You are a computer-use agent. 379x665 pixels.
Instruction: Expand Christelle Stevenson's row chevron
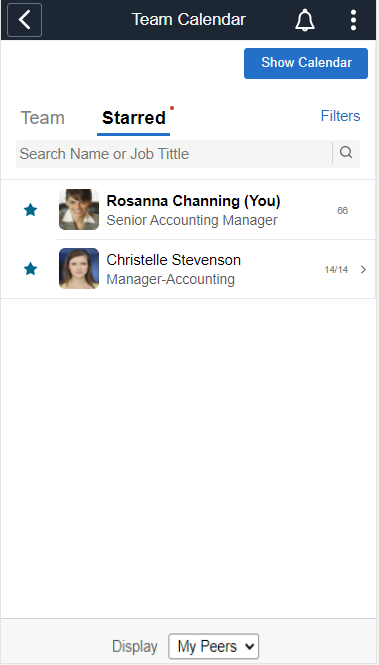coord(363,269)
